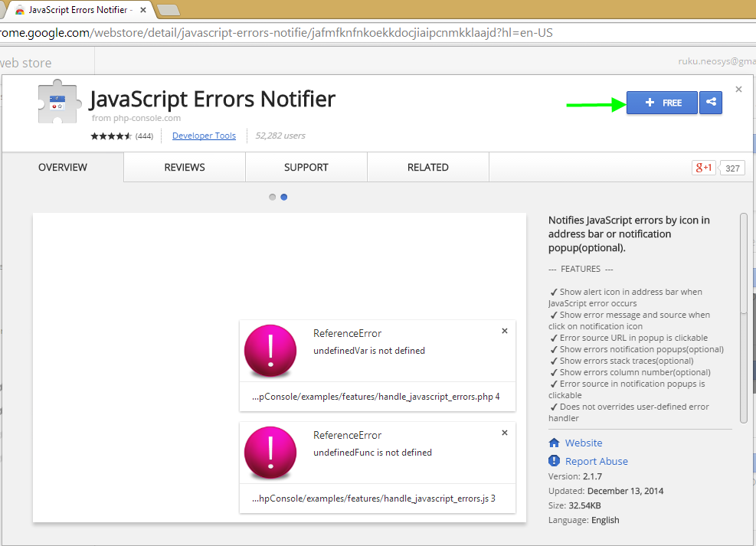Screen dimensions: 756x546
Task: Open the Related tab
Action: pyautogui.click(x=428, y=167)
